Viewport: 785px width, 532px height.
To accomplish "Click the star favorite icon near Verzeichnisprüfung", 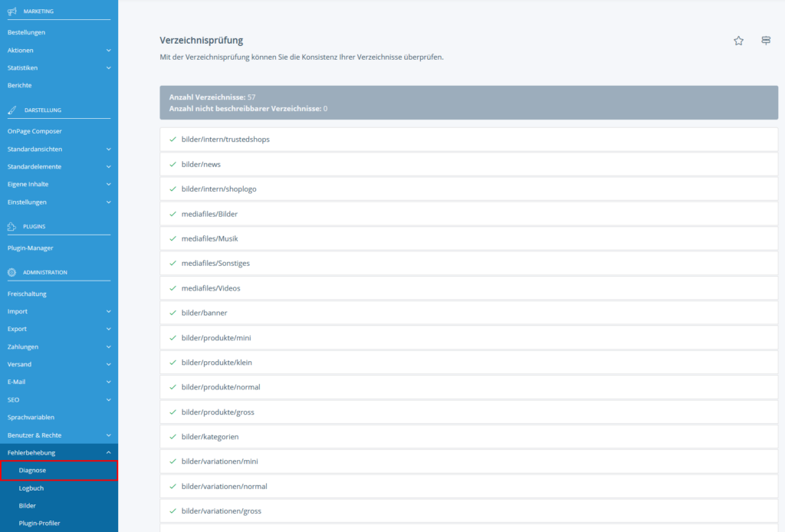I will pyautogui.click(x=738, y=41).
